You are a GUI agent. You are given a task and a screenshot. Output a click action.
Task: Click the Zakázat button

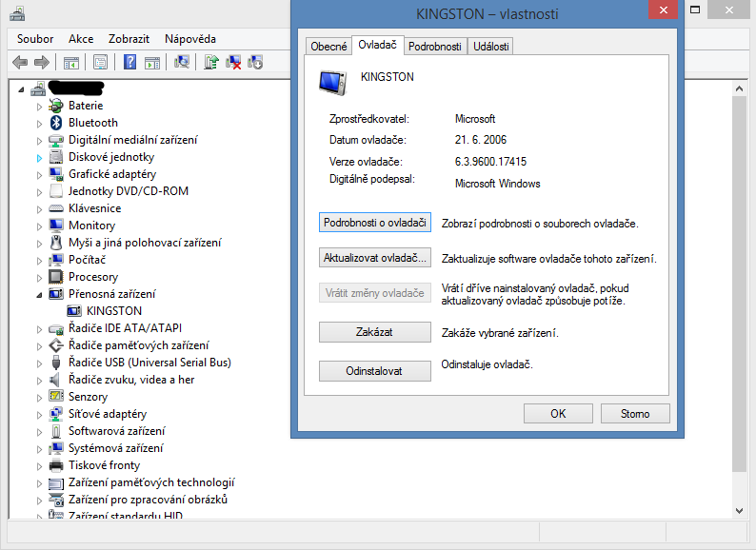[x=374, y=332]
